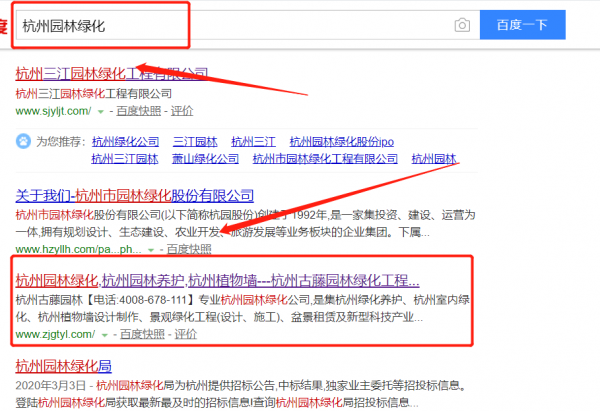Open the 关于我们-杭州市园林绿化股份有限公司 result
This screenshot has width=600, height=411.
135,195
